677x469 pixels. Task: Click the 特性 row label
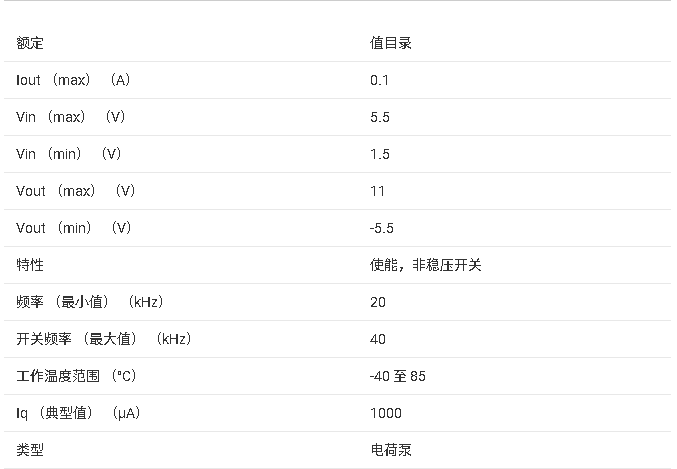pos(30,265)
